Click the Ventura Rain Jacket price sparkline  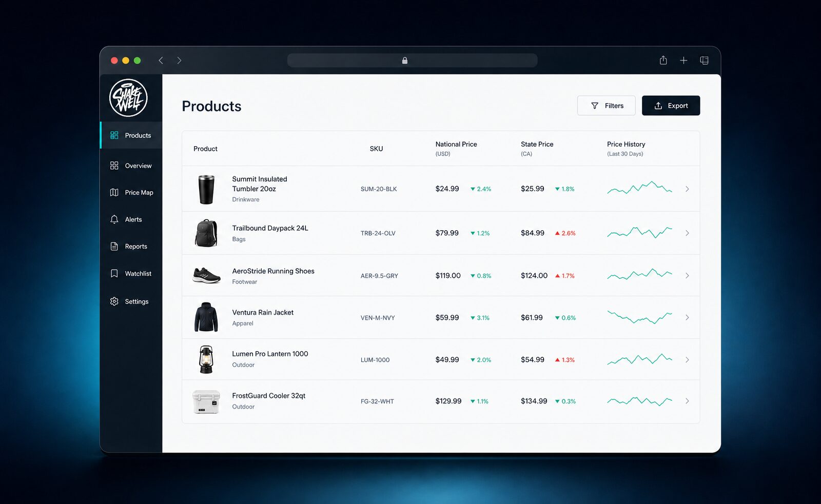pyautogui.click(x=639, y=317)
